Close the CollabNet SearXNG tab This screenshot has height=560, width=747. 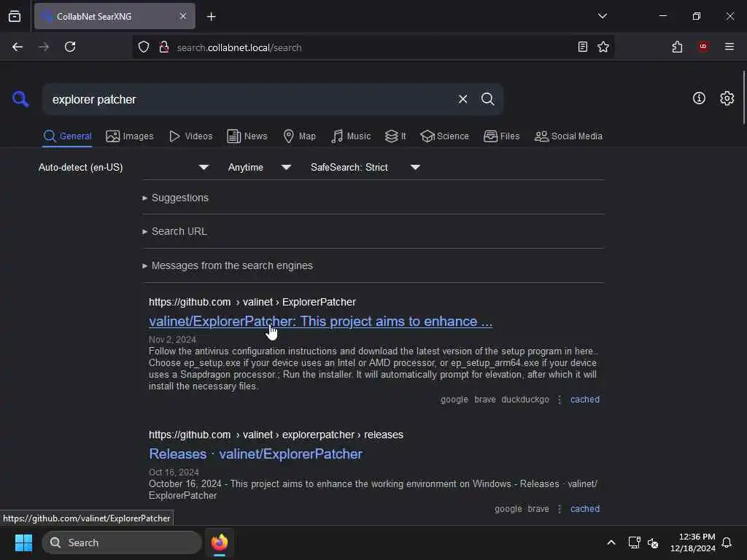pos(183,16)
